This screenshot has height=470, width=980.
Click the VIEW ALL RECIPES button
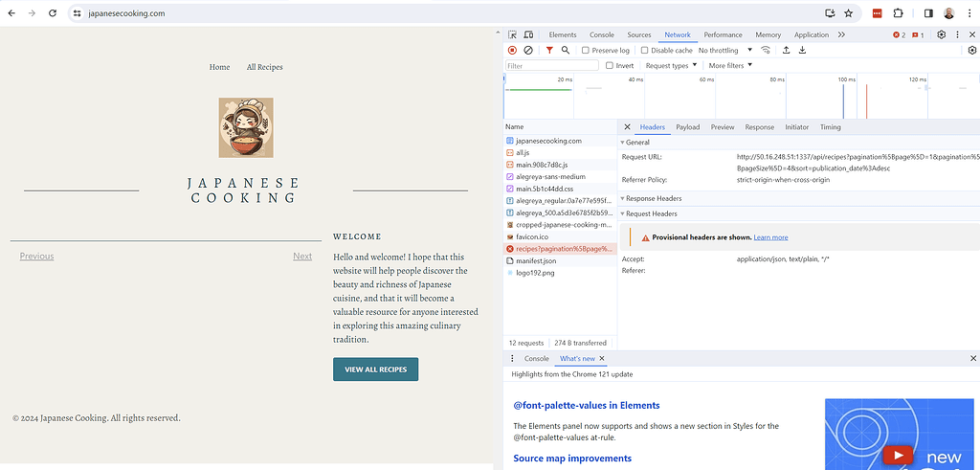(375, 369)
